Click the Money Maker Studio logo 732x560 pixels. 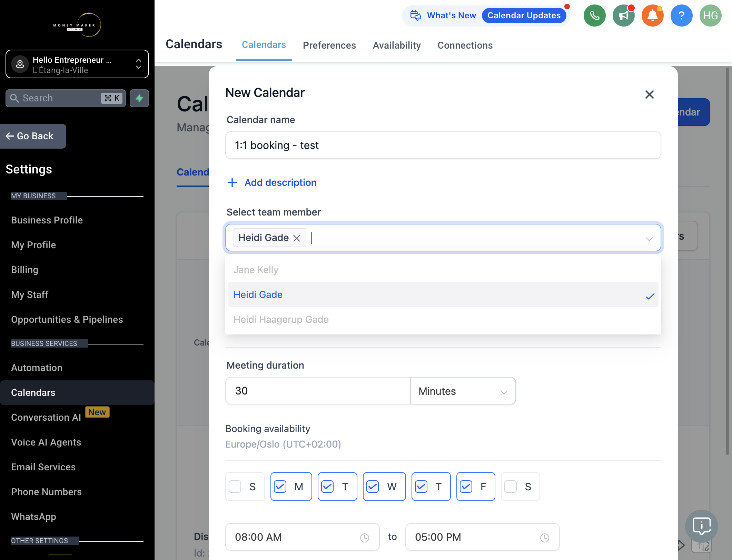[x=77, y=25]
